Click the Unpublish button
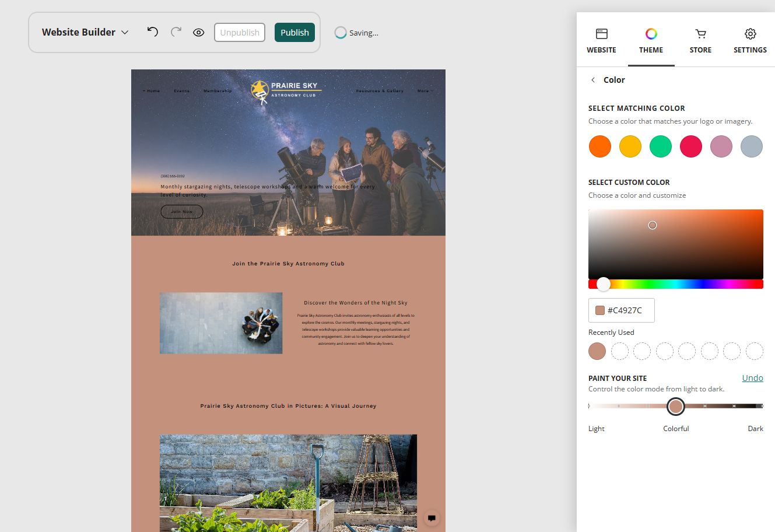 coord(240,33)
